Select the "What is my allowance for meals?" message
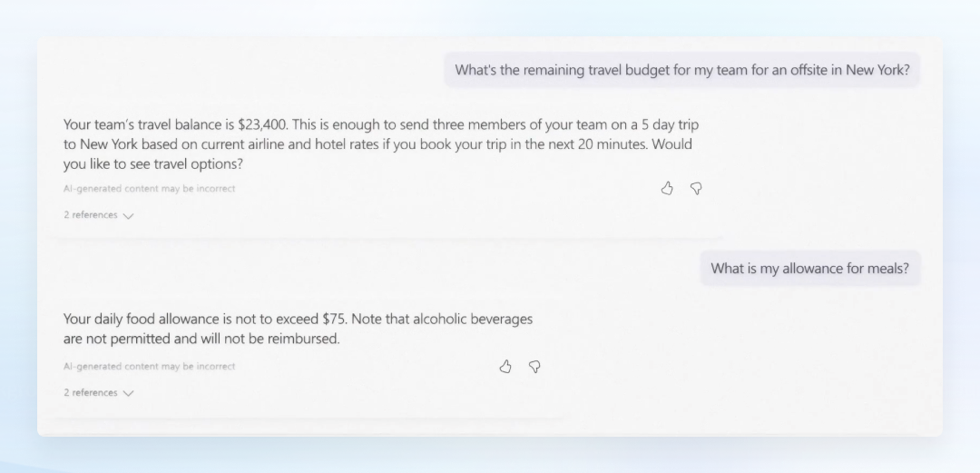 click(x=810, y=269)
